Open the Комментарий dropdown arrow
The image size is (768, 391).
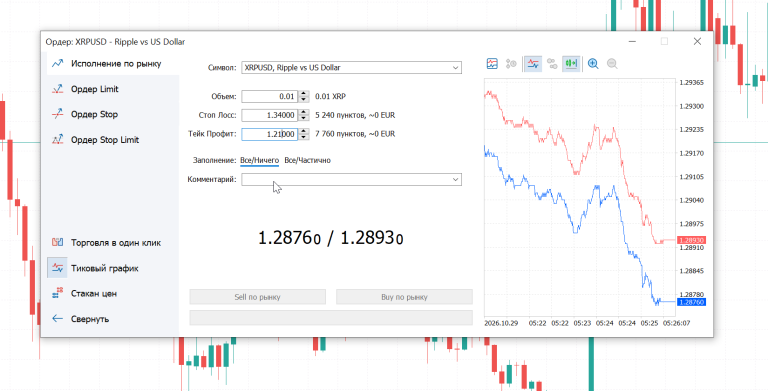point(456,180)
